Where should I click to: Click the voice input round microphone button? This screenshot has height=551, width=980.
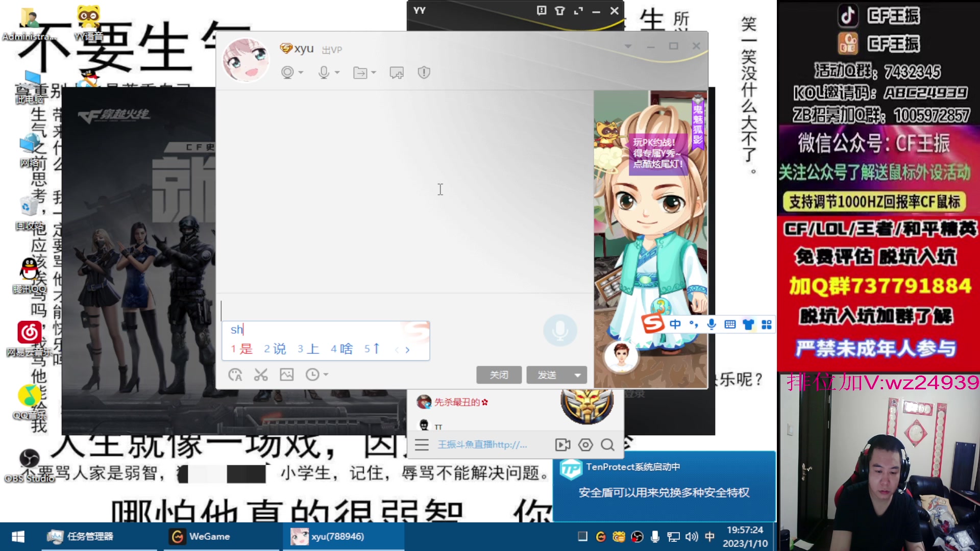tap(560, 330)
